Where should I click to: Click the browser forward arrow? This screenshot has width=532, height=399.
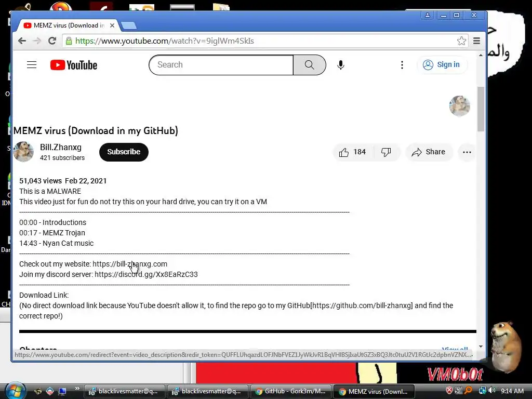coord(37,41)
